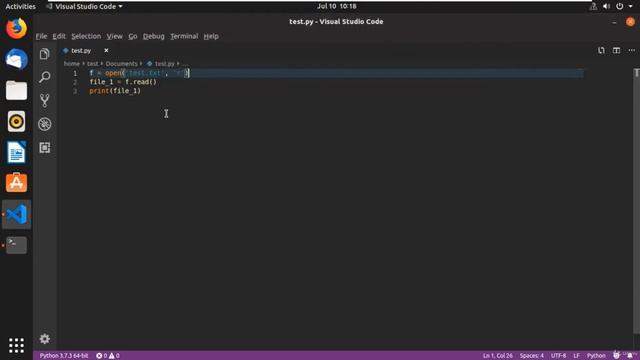Open Problems from errors and warnings status
The height and width of the screenshot is (360, 640).
pos(108,356)
